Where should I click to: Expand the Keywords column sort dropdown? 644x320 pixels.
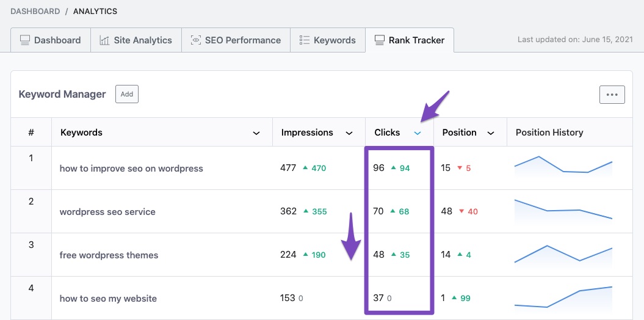256,133
